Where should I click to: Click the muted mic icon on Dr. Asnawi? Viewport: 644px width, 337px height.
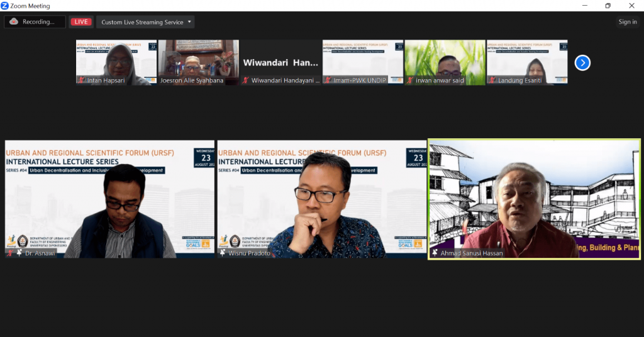click(x=9, y=253)
